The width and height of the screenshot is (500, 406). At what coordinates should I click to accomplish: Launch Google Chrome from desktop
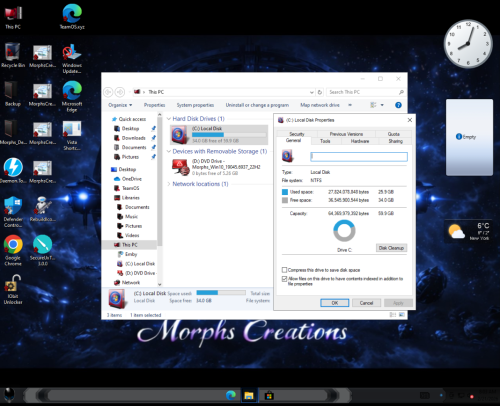click(x=13, y=250)
